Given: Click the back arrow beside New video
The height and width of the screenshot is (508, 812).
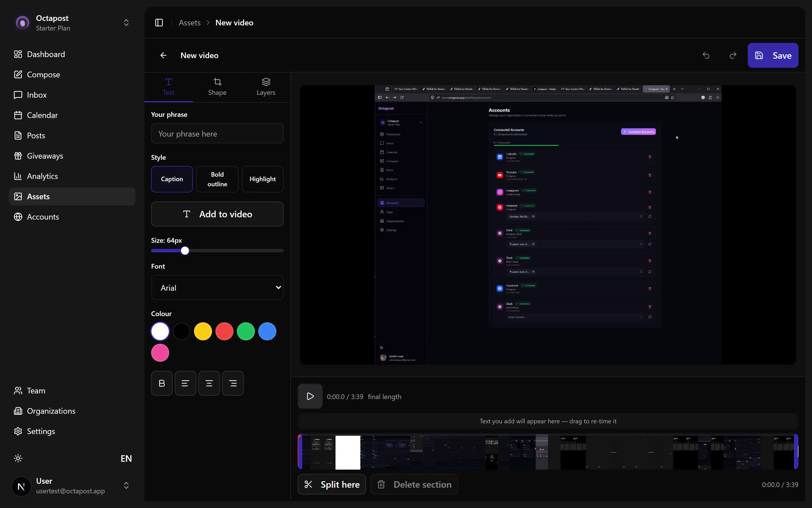Looking at the screenshot, I should [x=164, y=55].
